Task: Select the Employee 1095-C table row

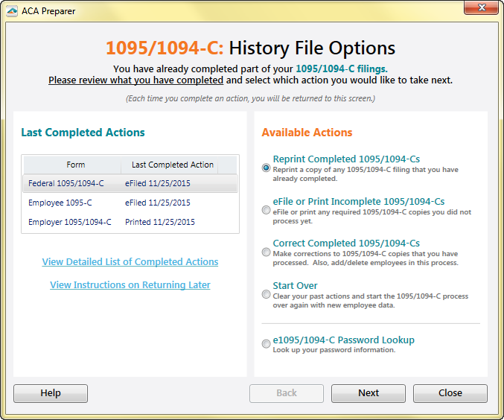Action: coord(60,203)
